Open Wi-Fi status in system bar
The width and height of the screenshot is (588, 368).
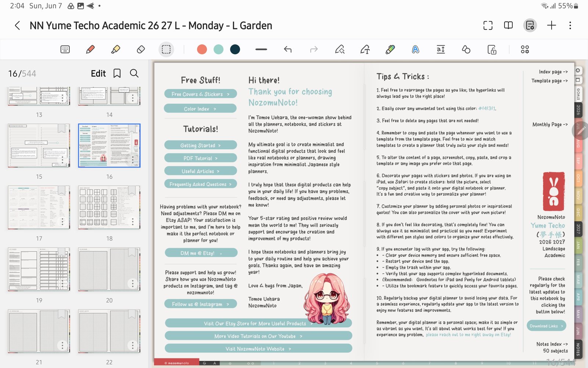pos(544,6)
